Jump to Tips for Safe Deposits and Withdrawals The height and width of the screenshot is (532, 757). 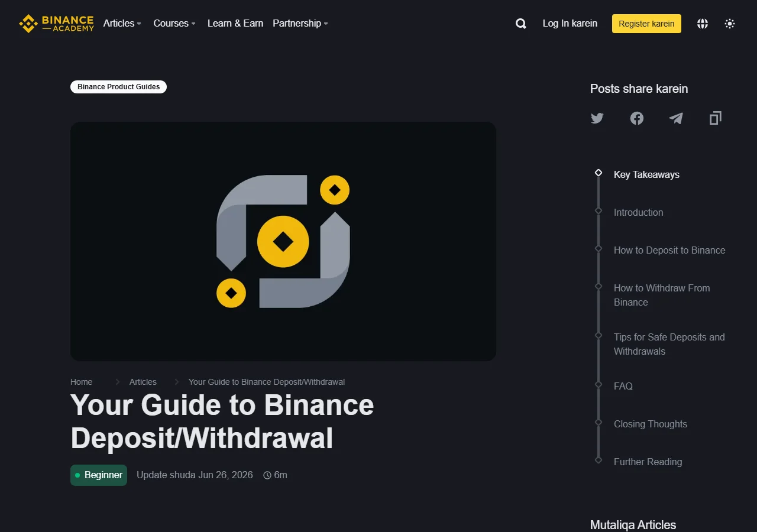pyautogui.click(x=669, y=344)
